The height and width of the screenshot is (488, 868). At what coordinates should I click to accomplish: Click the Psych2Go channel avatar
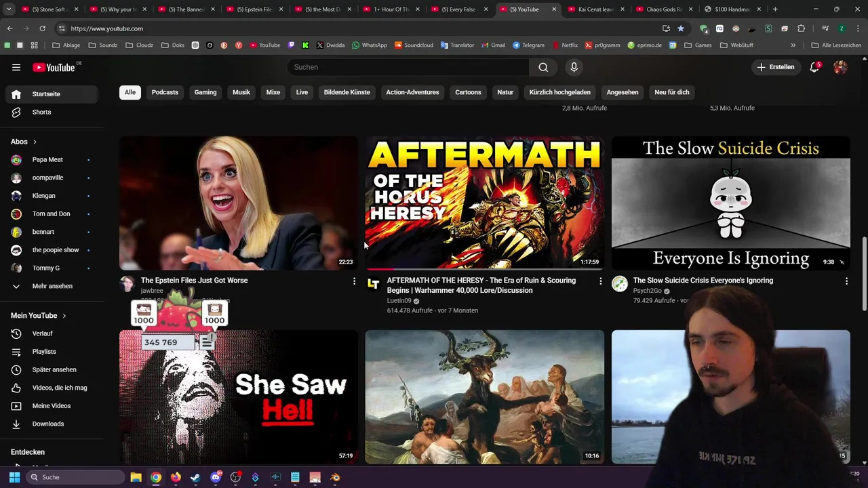pos(619,284)
